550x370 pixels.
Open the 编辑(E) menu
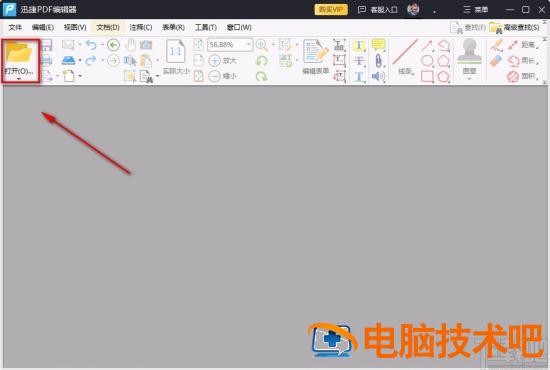42,27
